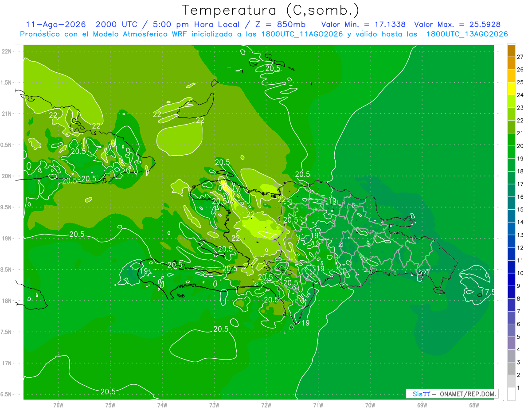Screen dimensions: 532x411
Task: Click the color bar label "1"
Action: (x=519, y=388)
